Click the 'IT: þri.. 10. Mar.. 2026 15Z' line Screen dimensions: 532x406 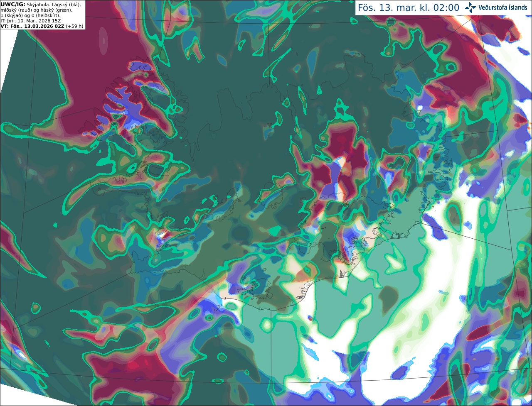(31, 21)
